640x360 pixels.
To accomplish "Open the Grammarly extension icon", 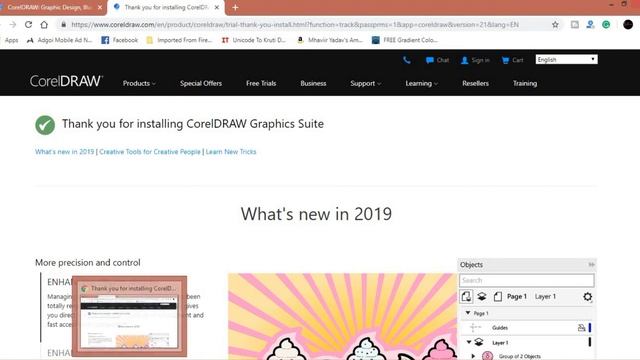I will point(606,24).
